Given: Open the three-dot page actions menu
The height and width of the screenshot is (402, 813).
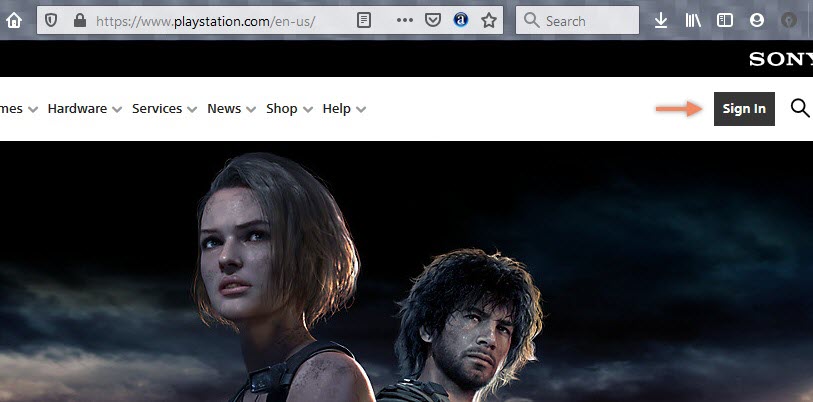Looking at the screenshot, I should point(405,20).
